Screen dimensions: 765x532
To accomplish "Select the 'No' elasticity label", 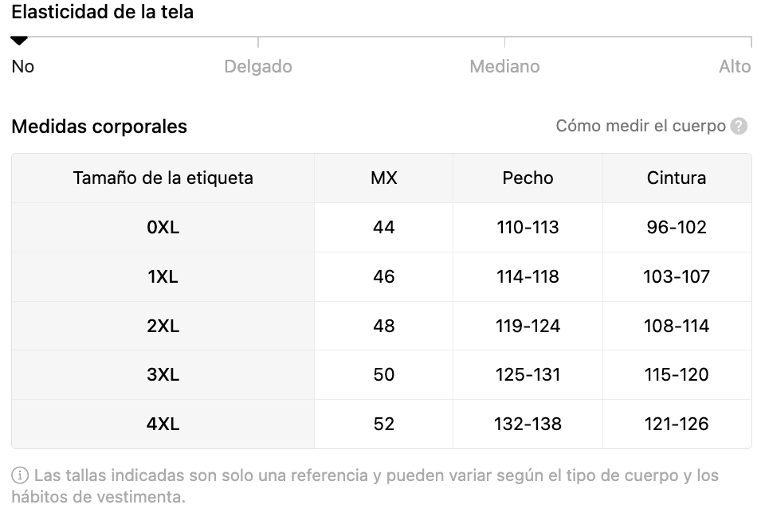I will point(23,67).
